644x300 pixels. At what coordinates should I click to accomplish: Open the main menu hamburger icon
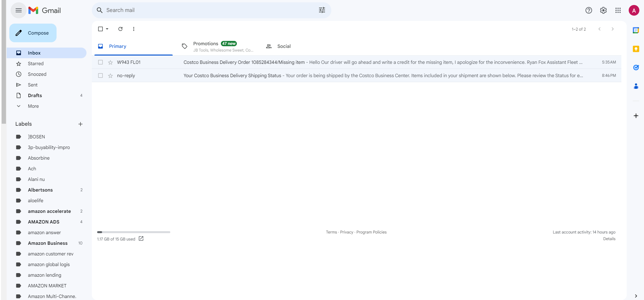[19, 10]
